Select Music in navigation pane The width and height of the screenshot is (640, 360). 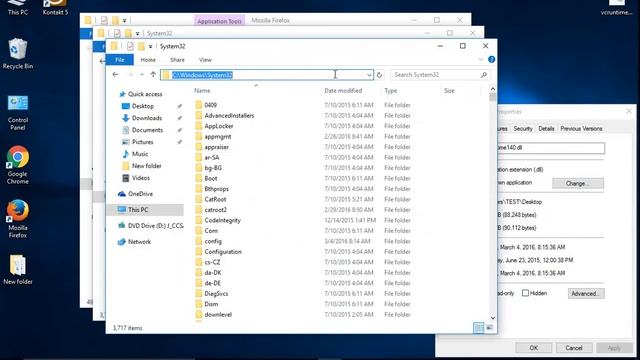[140, 154]
